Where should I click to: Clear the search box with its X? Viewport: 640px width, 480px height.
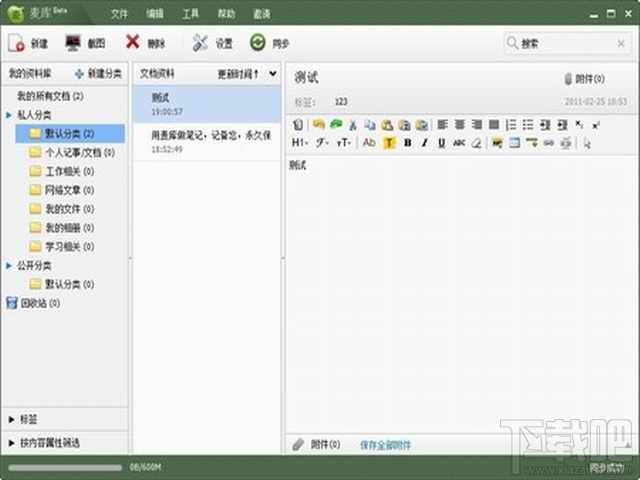pos(621,43)
